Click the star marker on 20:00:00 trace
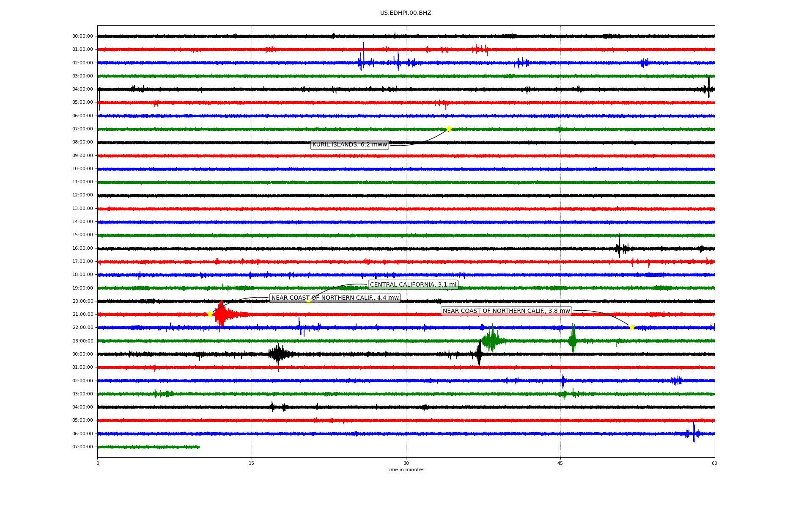This screenshot has width=812, height=508. click(x=308, y=301)
